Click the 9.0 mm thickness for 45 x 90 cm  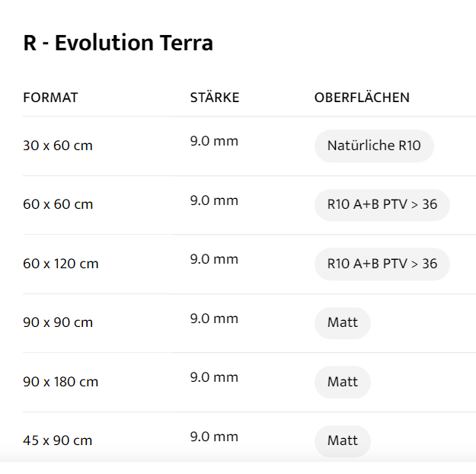(x=214, y=437)
